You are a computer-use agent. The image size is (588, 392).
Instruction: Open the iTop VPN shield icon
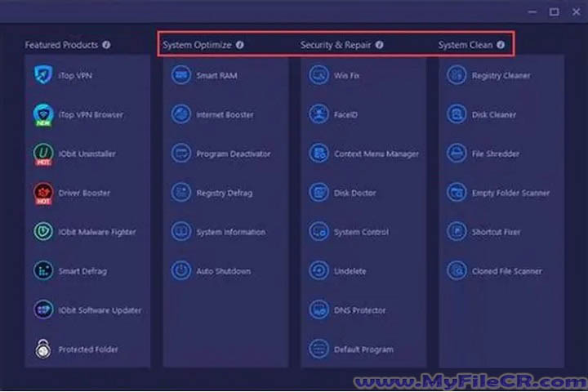tap(43, 74)
